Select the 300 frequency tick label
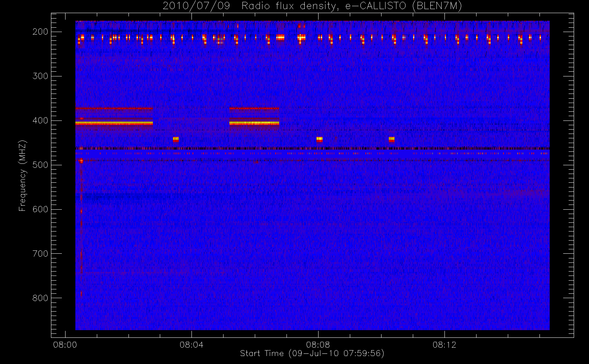The width and height of the screenshot is (589, 364). 40,76
